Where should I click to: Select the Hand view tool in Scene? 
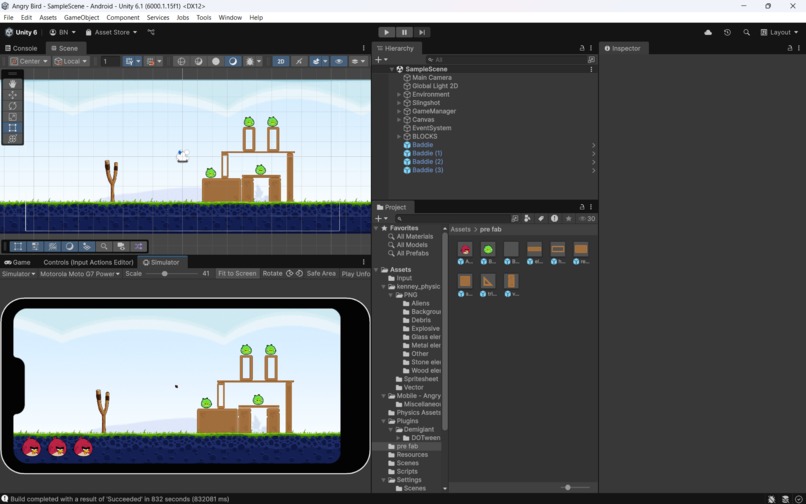pos(13,84)
